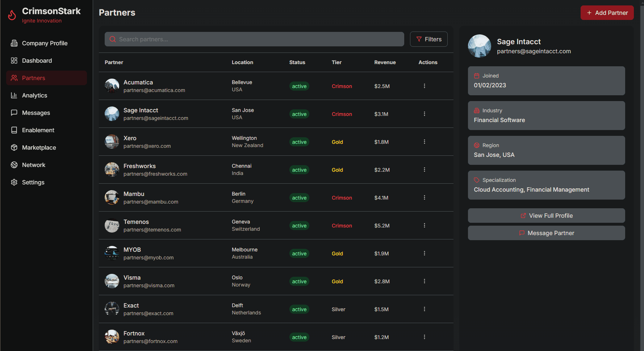Click the $1.2M revenue for Fortnox
Image resolution: width=644 pixels, height=351 pixels.
(x=381, y=337)
